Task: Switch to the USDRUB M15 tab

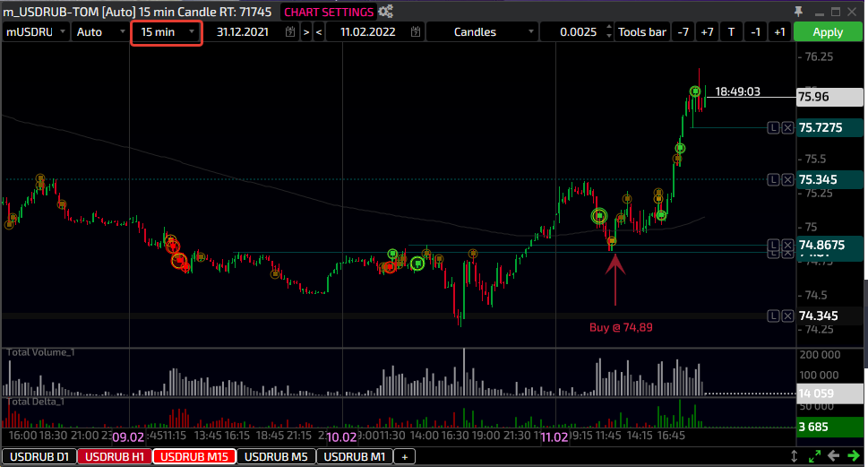Action: pos(194,456)
